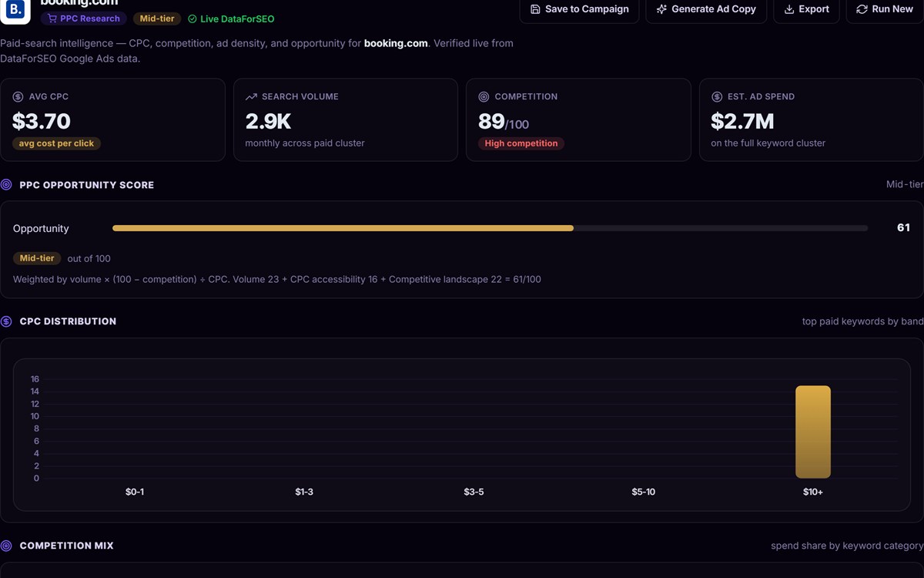Click the CPC DISTRIBUTION heading

(68, 321)
